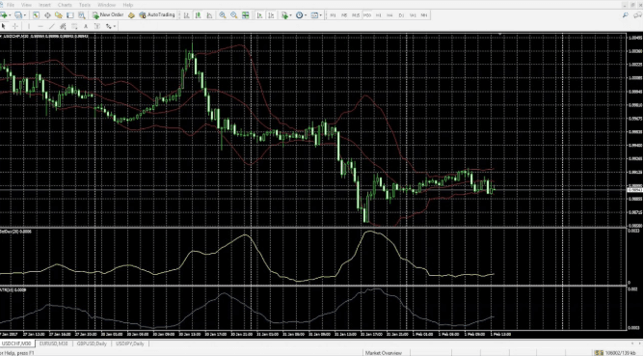Toggle the Market Watch window icon
Image resolution: width=644 pixels, height=356 pixels.
[36, 15]
